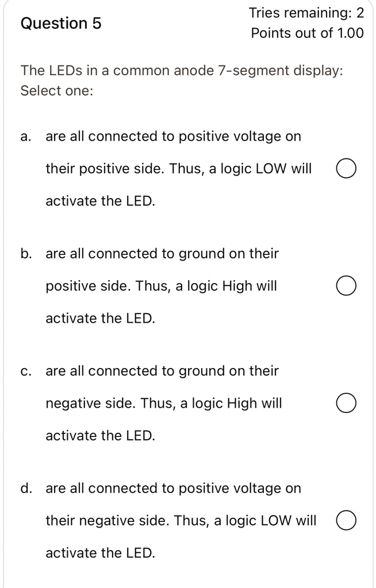Pick option c radio button
This screenshot has width=376, height=588.
[x=346, y=403]
